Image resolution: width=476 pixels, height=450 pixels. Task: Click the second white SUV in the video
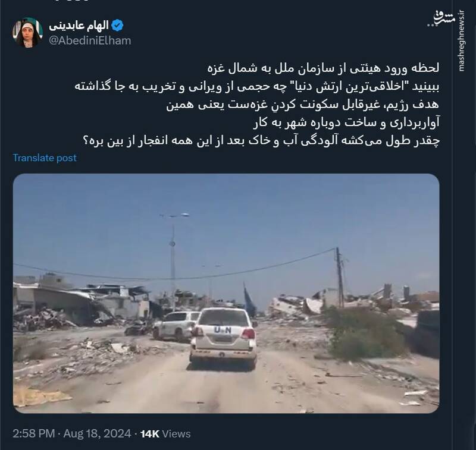click(176, 326)
